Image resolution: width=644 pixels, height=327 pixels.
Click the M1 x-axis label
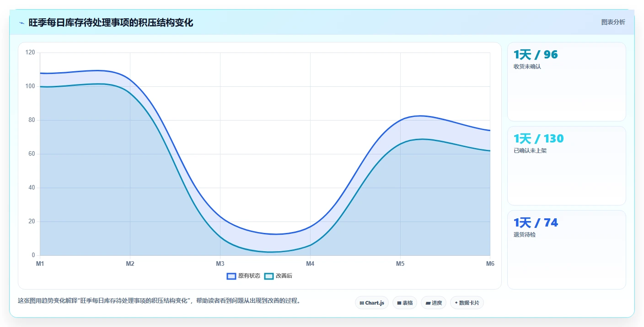point(40,264)
